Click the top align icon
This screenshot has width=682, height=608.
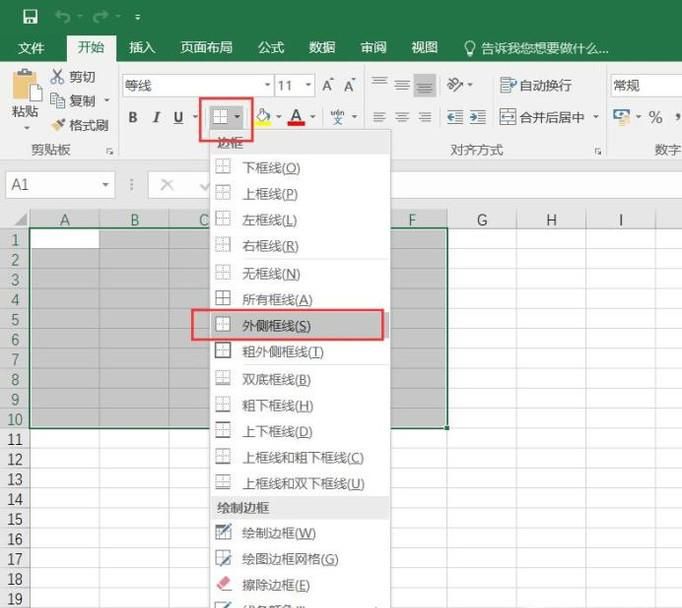(379, 84)
